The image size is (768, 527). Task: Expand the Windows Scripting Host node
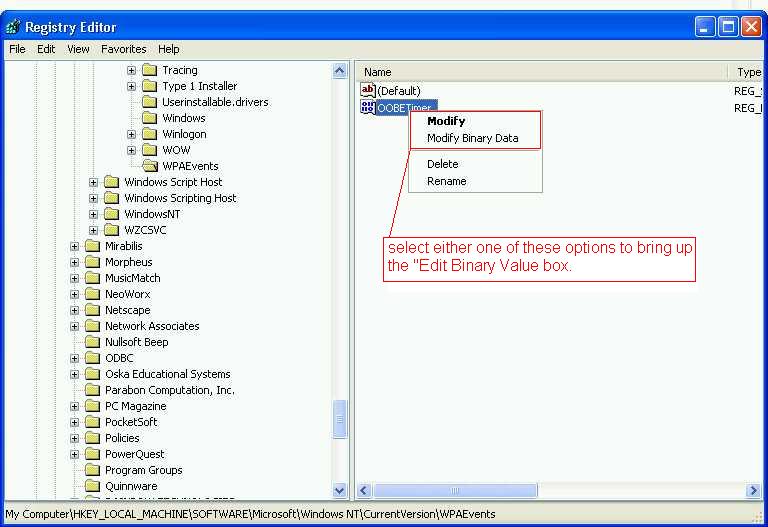click(x=93, y=198)
